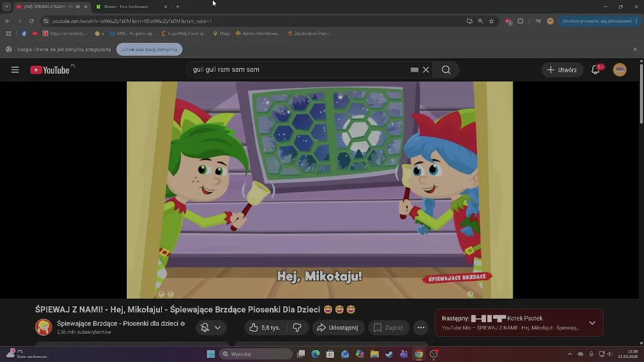644x362 pixels.
Task: Show hidden system tray icons chevron
Action: pyautogui.click(x=570, y=354)
